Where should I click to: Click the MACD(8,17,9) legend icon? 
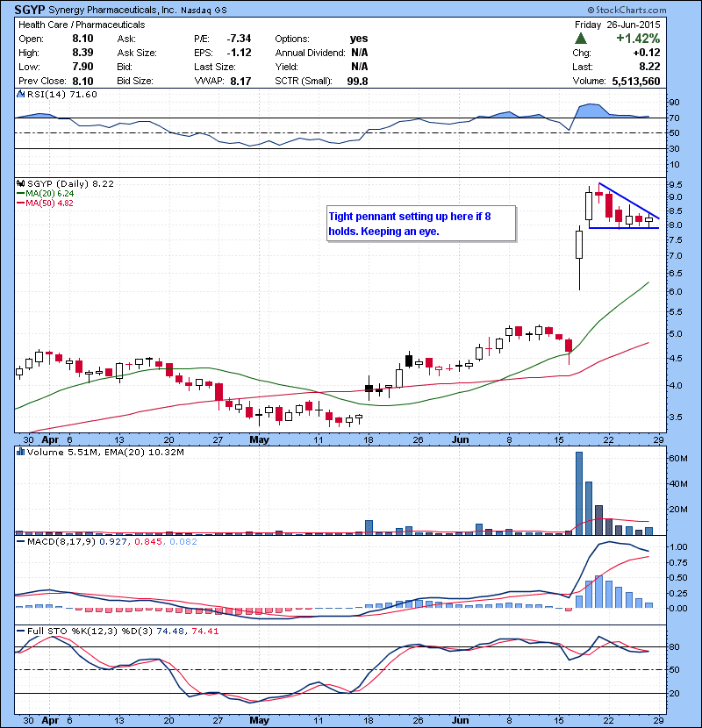(20, 544)
